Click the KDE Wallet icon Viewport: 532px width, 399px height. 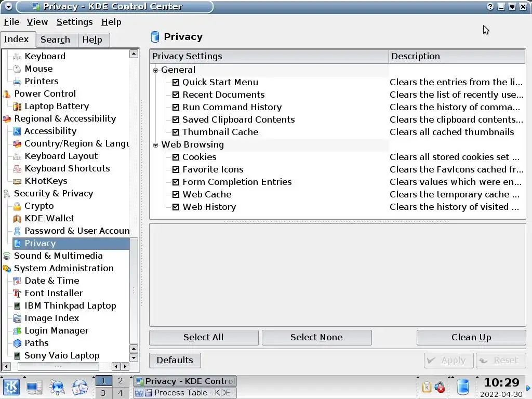coord(17,219)
